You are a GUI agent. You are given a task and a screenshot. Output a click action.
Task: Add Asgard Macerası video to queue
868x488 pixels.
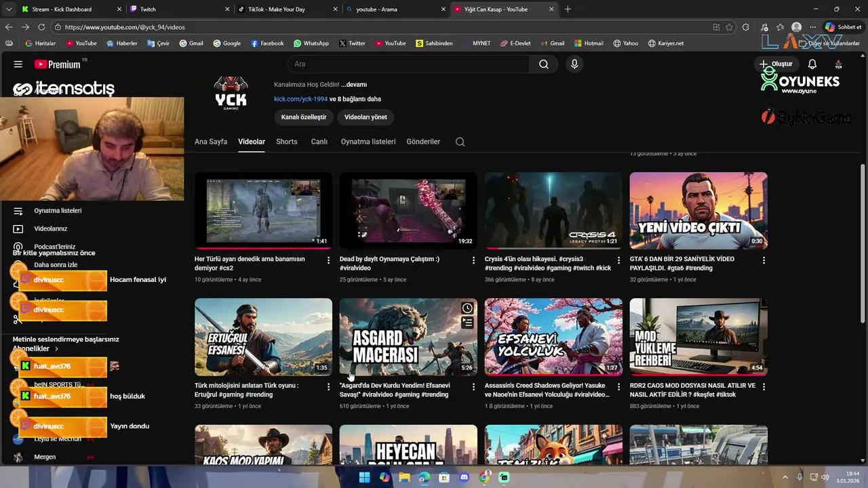tap(467, 323)
